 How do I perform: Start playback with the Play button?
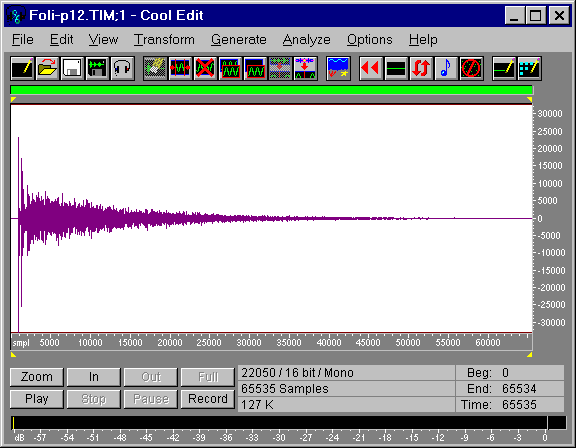coord(37,399)
